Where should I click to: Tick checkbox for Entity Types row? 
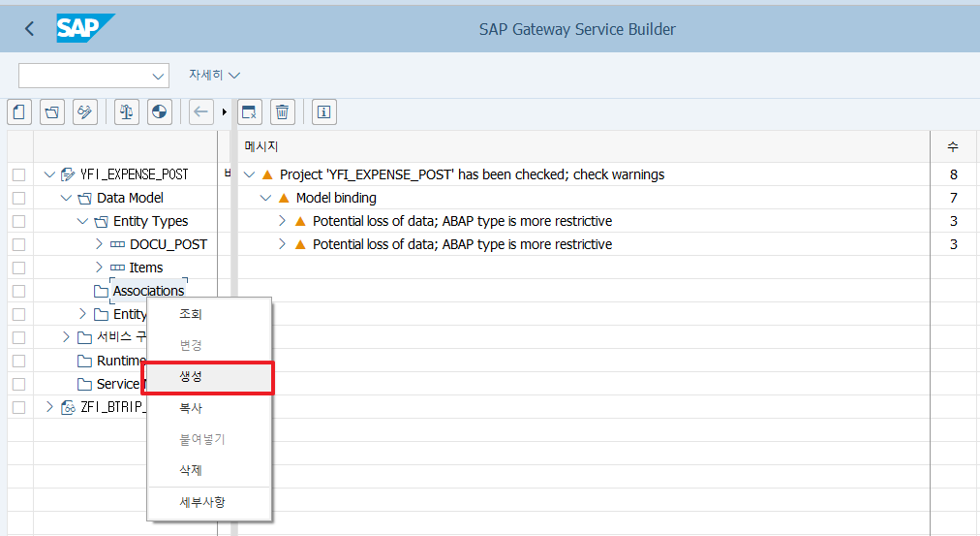click(x=18, y=221)
